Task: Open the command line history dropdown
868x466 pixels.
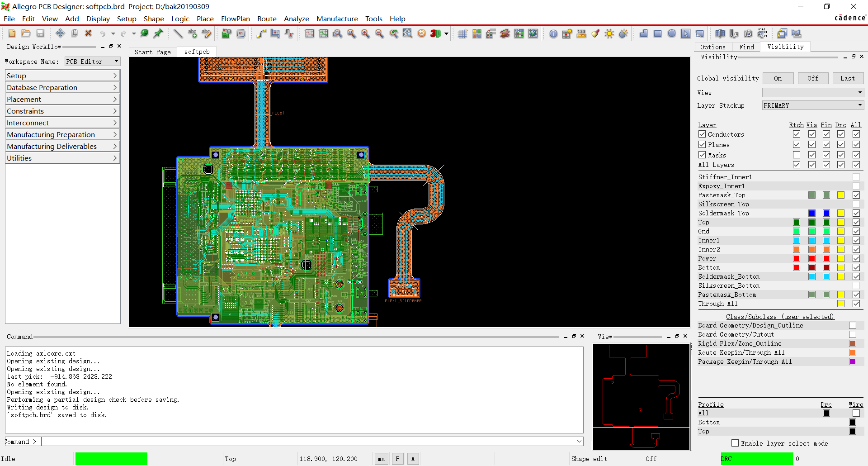Action: [x=579, y=441]
